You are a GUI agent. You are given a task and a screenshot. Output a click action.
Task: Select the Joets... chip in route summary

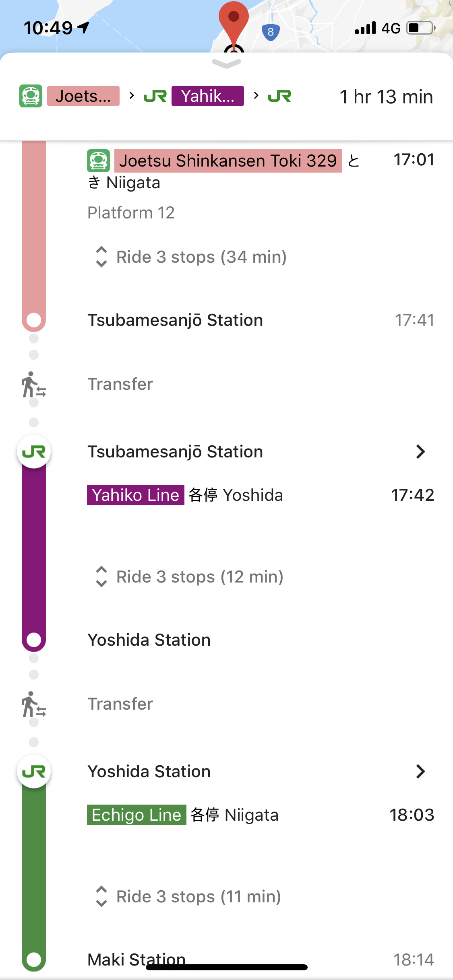[83, 96]
